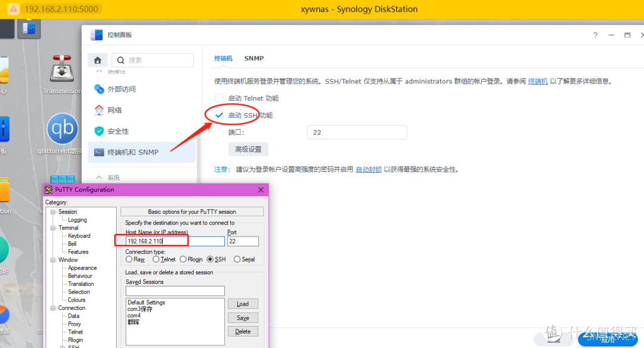Click the Control Panel title bar icon

[x=97, y=35]
